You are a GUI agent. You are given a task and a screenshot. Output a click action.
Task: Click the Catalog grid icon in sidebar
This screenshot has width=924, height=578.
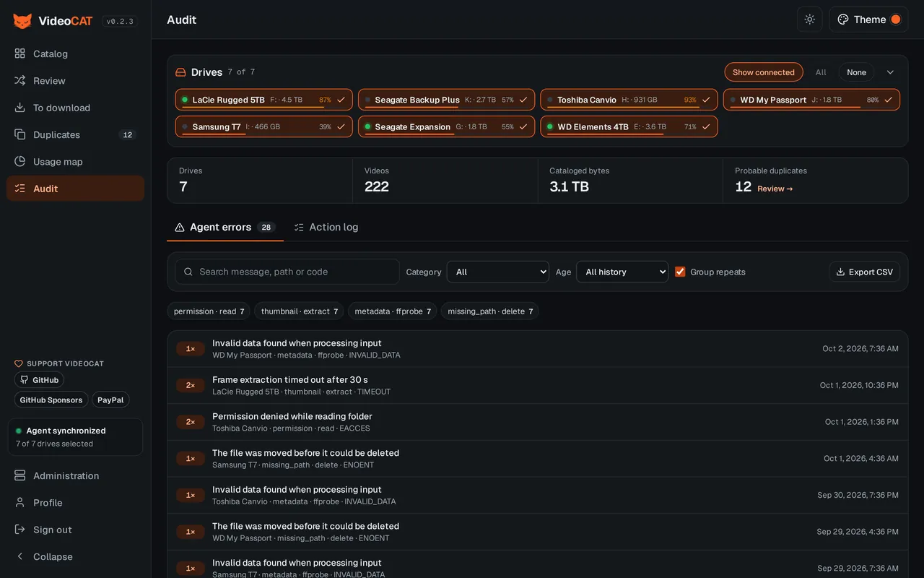[x=20, y=53]
